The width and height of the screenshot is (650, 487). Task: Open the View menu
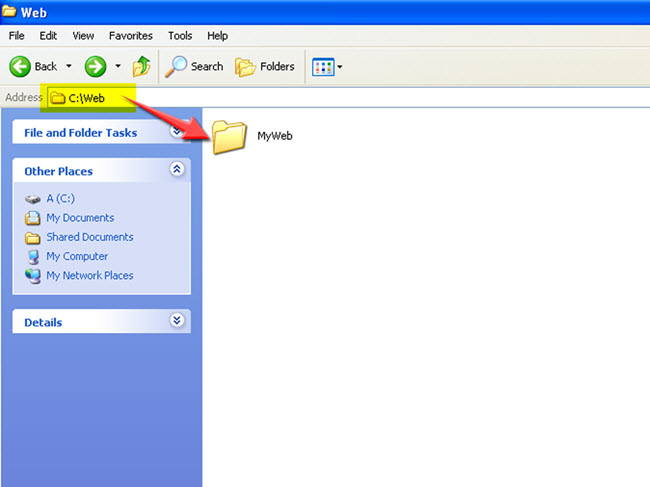[83, 36]
